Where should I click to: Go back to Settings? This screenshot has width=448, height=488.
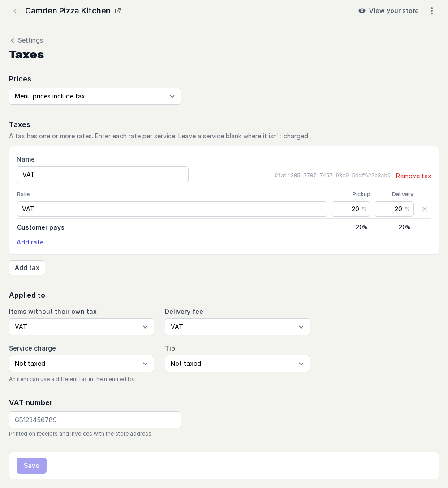pyautogui.click(x=26, y=40)
